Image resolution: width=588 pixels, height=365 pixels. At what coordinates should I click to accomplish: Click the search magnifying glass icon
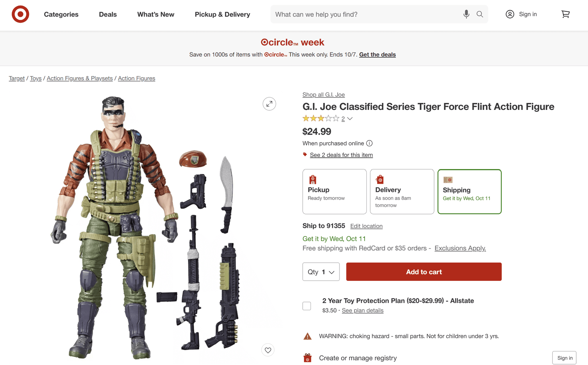480,14
